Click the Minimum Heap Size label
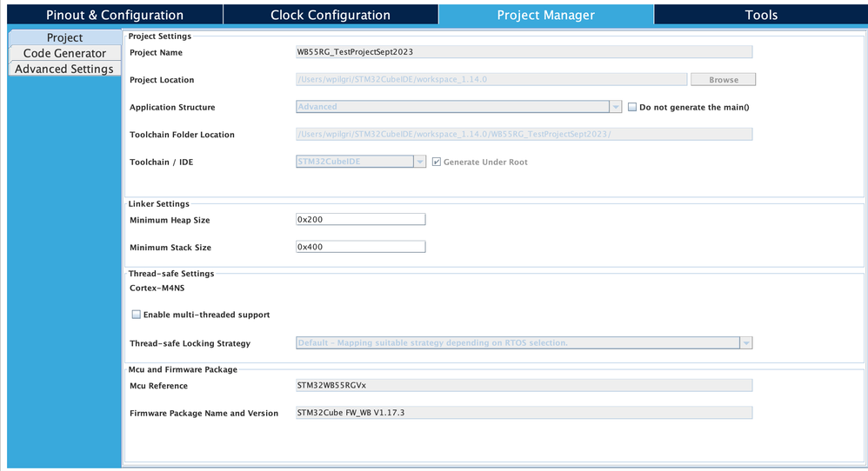 (x=170, y=220)
